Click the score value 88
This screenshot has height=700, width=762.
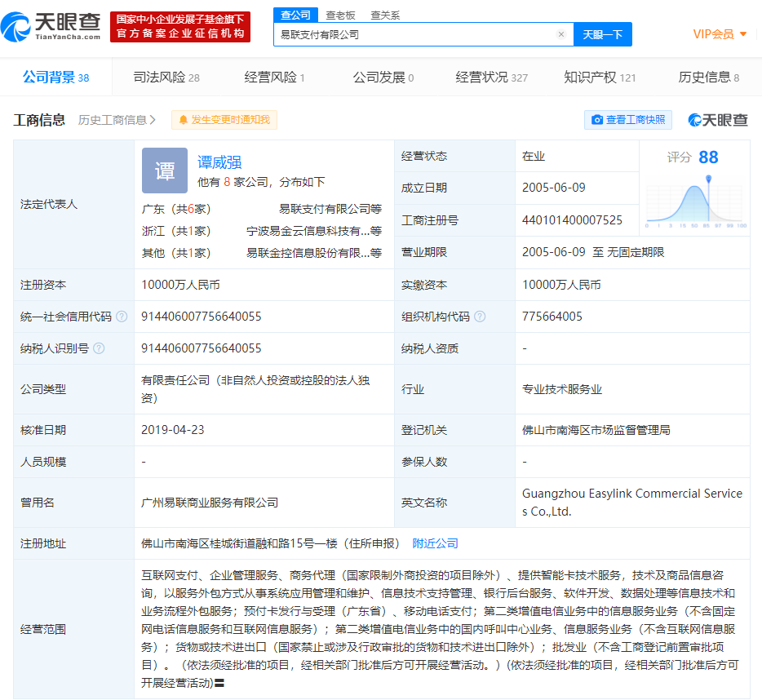708,157
